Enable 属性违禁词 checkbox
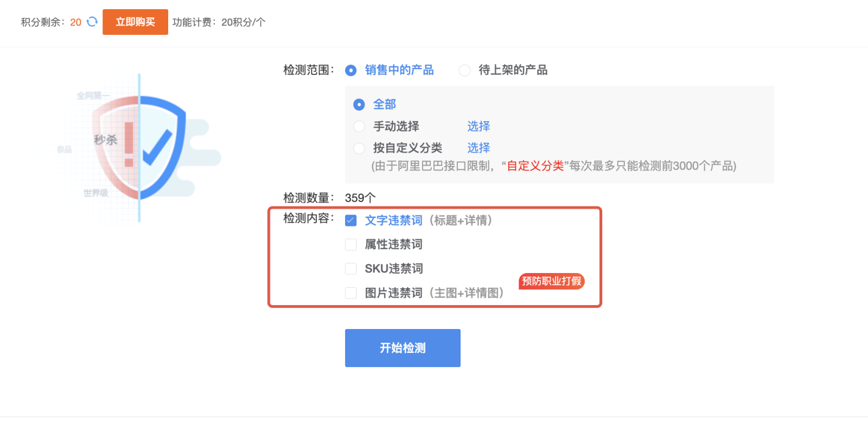868x424 pixels. click(351, 245)
